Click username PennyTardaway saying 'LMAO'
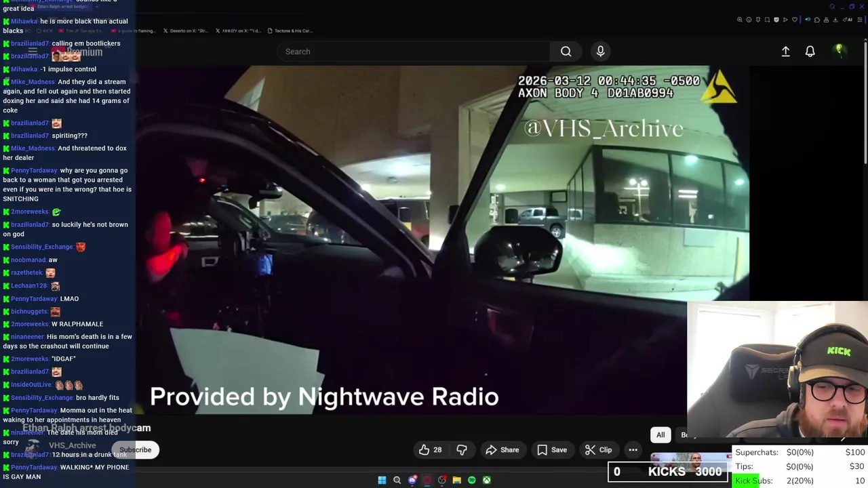 (x=34, y=299)
